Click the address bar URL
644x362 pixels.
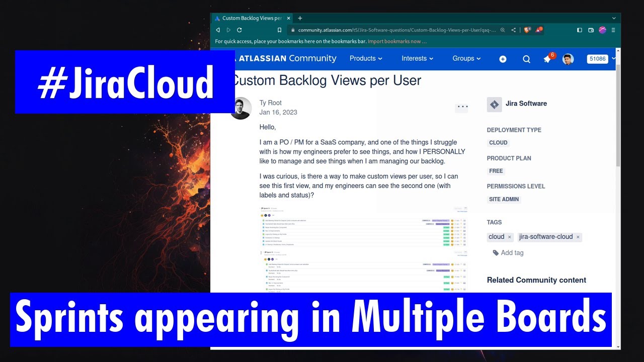coord(396,30)
